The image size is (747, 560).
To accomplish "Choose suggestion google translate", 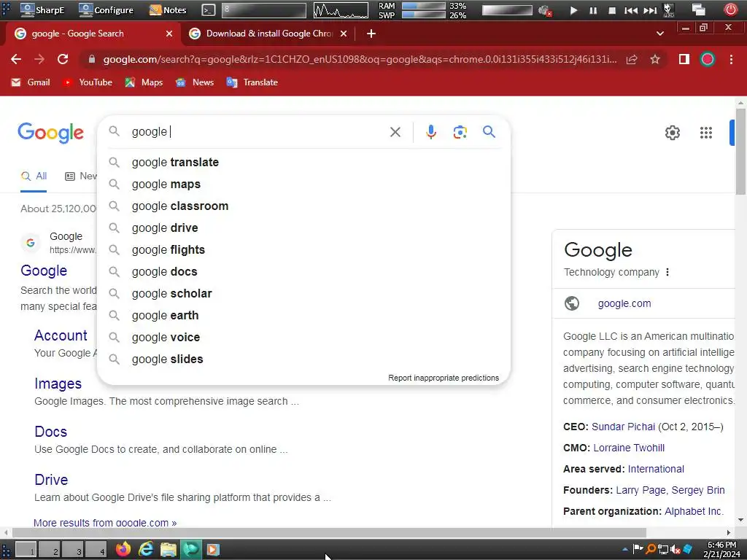I will [x=303, y=163].
